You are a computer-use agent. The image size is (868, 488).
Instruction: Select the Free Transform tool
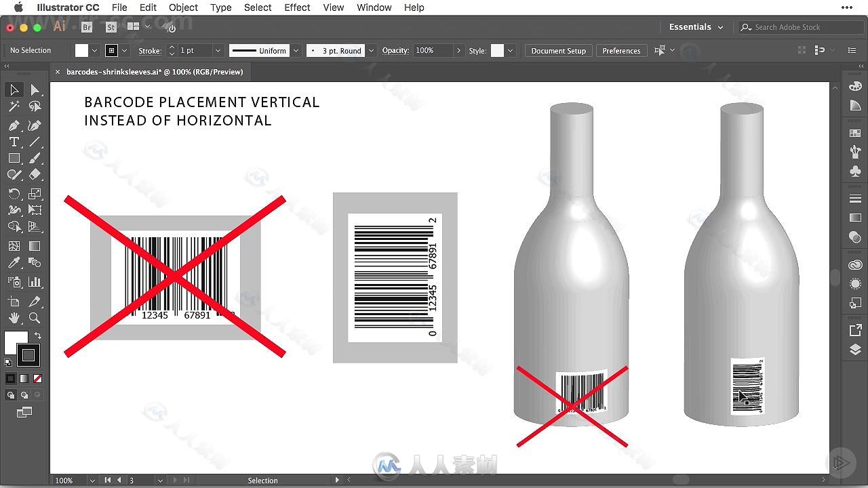pyautogui.click(x=35, y=210)
